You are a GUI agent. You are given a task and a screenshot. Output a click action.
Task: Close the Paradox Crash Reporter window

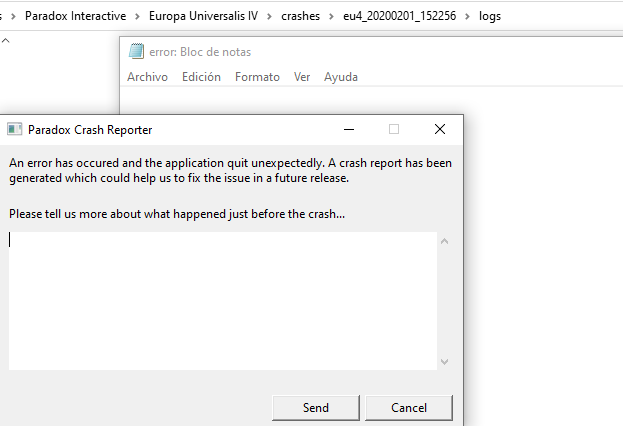pyautogui.click(x=440, y=129)
